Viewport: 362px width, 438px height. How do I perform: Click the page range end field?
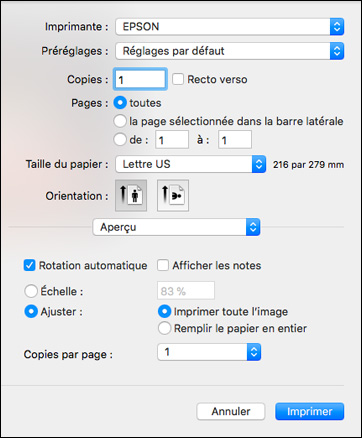[235, 139]
